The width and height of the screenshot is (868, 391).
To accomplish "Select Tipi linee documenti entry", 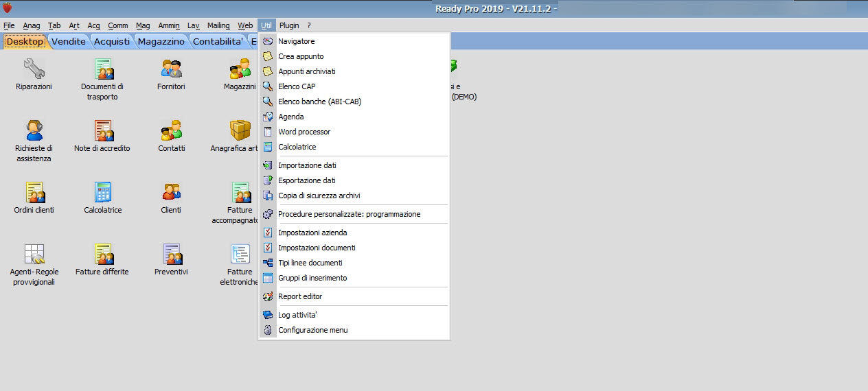I will click(x=354, y=263).
